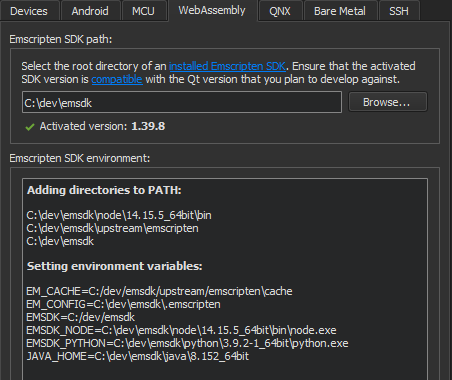Viewport: 452px width, 380px height.
Task: Click the EMSDK=C:/dev/emsdk line
Action: pyautogui.click(x=81, y=317)
